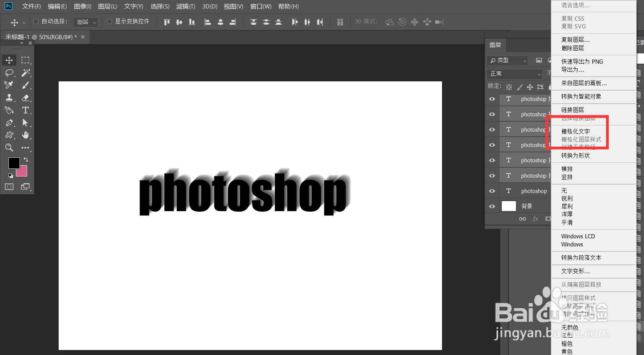Screen dimensions: 644x355
Task: Open the layer fx styles button
Action: click(x=536, y=219)
